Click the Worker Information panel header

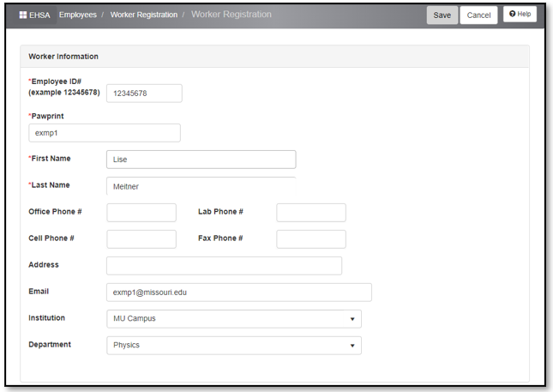pos(274,57)
